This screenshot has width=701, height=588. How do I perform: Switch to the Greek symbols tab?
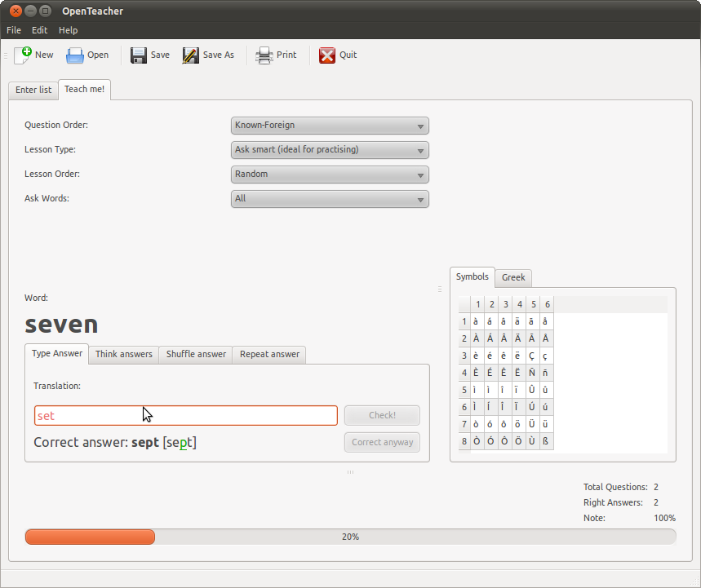(513, 277)
